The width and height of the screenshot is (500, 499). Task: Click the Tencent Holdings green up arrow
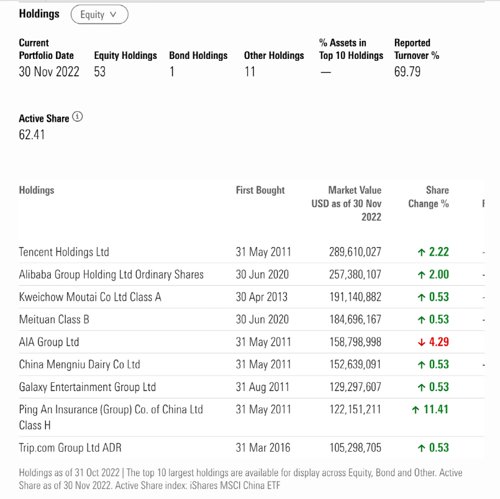[x=421, y=252]
